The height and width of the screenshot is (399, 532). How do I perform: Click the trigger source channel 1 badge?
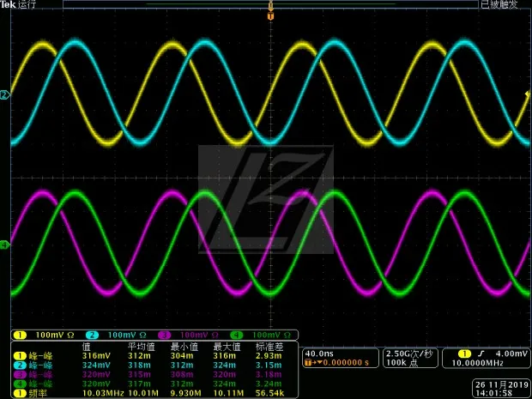pyautogui.click(x=464, y=354)
